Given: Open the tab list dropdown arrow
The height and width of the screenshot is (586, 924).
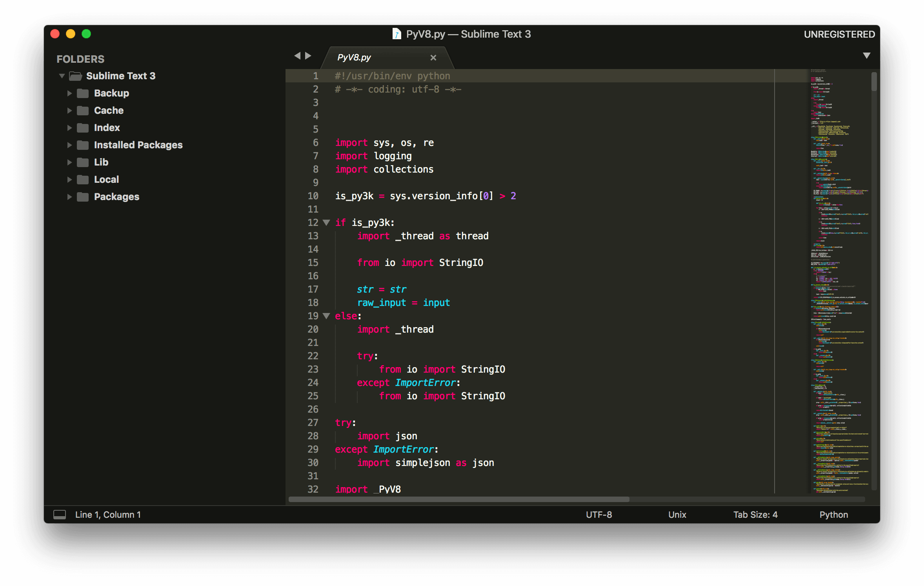Looking at the screenshot, I should [x=866, y=56].
